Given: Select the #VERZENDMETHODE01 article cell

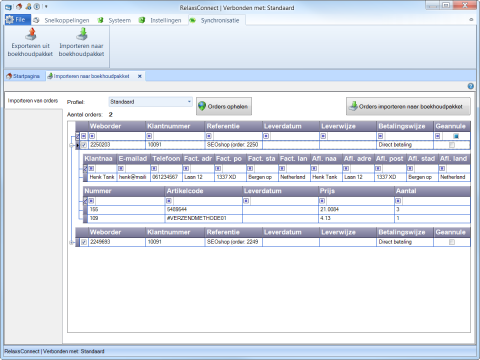Looking at the screenshot, I should click(204, 218).
